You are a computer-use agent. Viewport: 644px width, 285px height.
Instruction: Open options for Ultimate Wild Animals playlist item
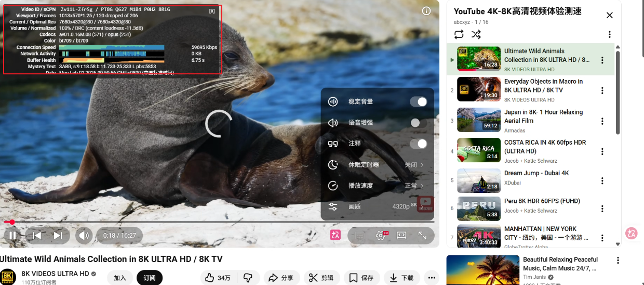[x=602, y=60]
